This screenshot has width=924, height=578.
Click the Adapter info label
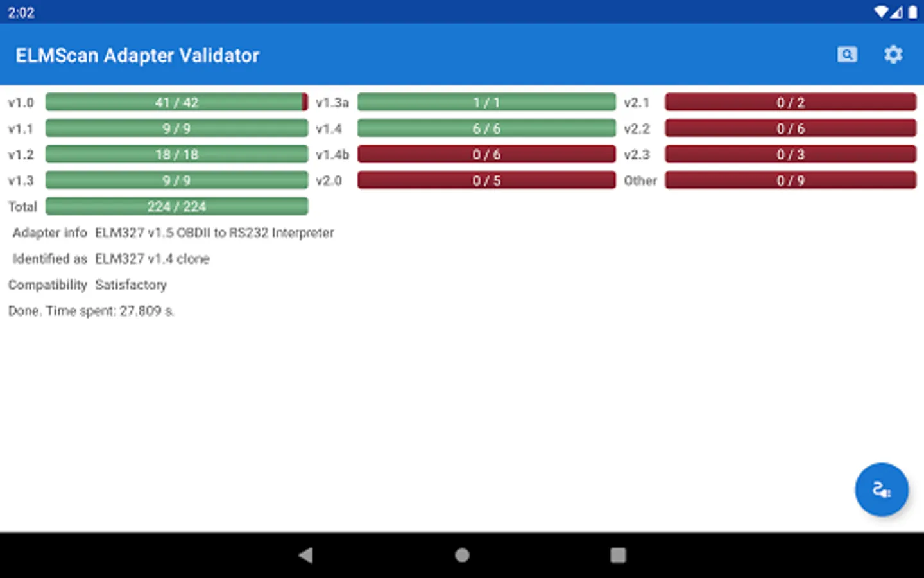pyautogui.click(x=49, y=232)
